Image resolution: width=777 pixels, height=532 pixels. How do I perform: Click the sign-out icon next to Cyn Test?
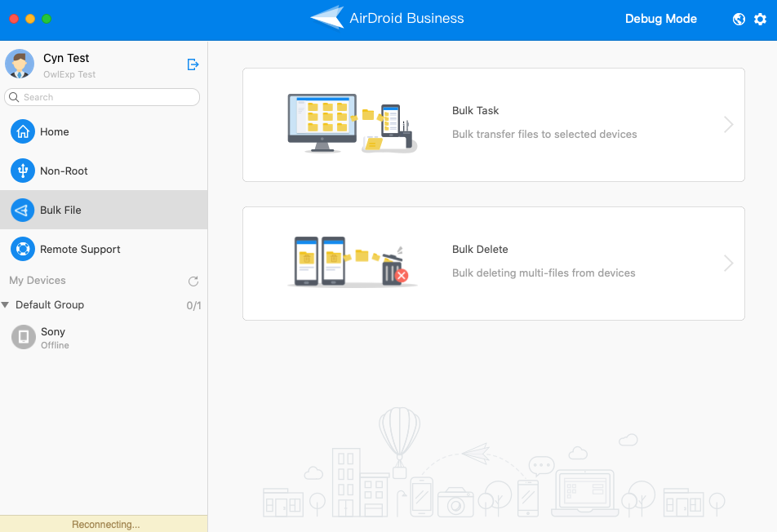point(193,64)
